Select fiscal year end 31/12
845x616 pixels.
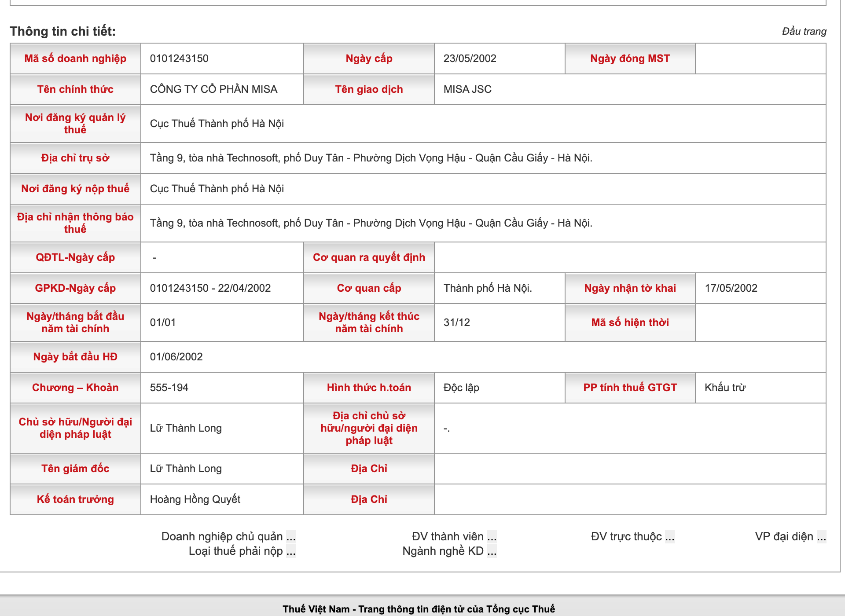[x=456, y=323]
